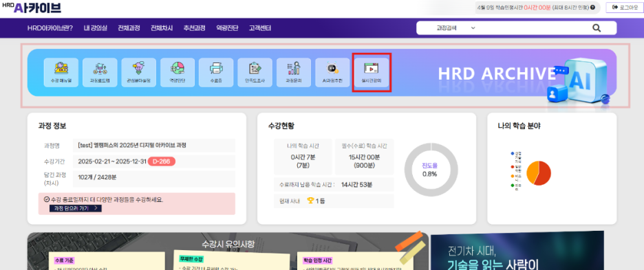Image resolution: width=644 pixels, height=270 pixels.
Task: Open the 실시간강의 video icon
Action: [372, 72]
